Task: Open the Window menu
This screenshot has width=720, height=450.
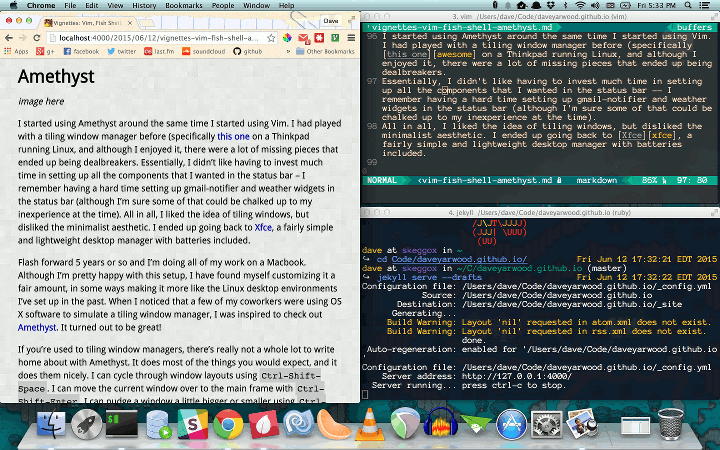Action: coord(256,6)
